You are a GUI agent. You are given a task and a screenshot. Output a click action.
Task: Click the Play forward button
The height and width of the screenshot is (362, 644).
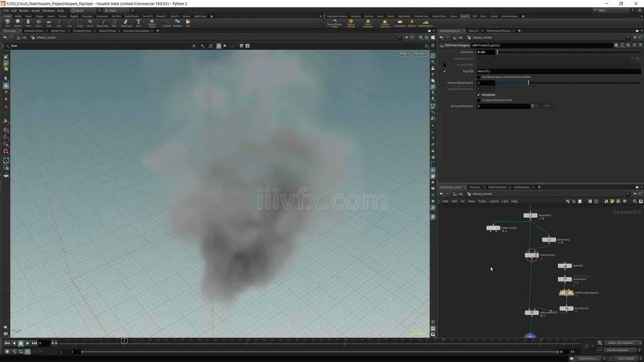pyautogui.click(x=27, y=343)
